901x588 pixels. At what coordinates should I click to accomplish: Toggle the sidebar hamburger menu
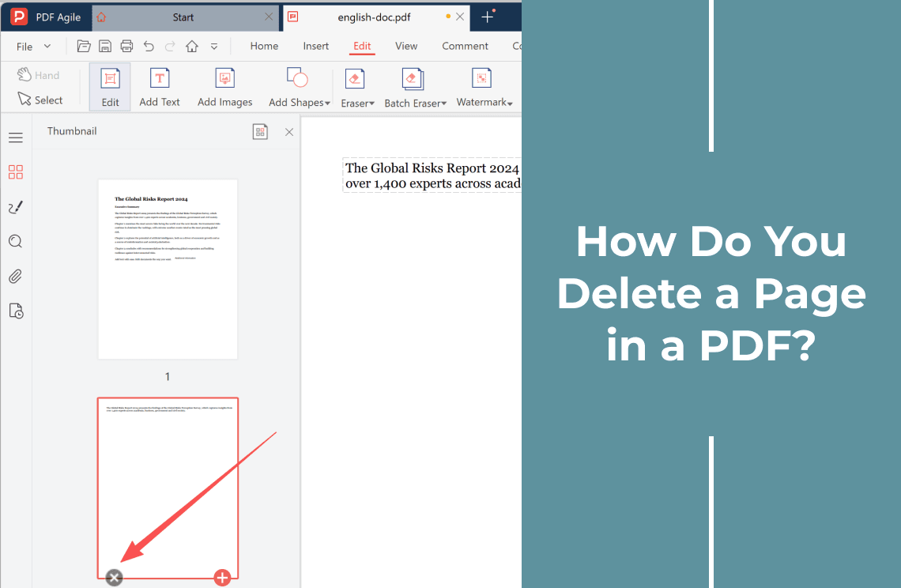click(16, 138)
